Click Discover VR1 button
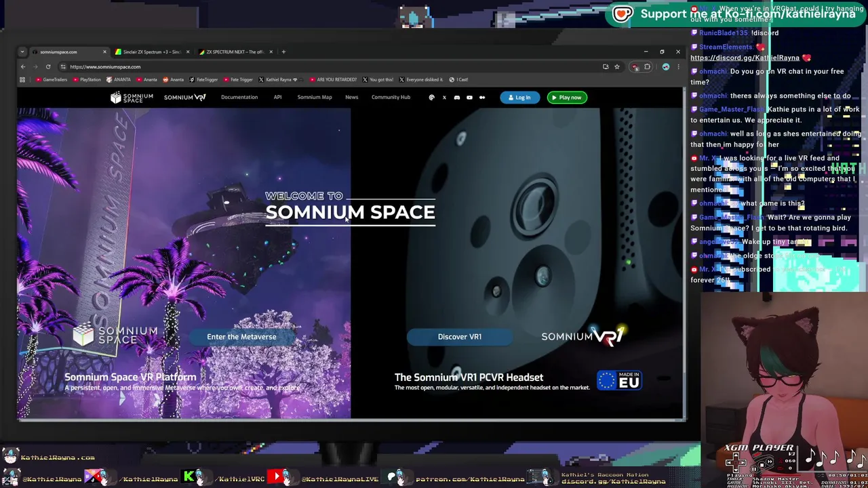 coord(460,337)
